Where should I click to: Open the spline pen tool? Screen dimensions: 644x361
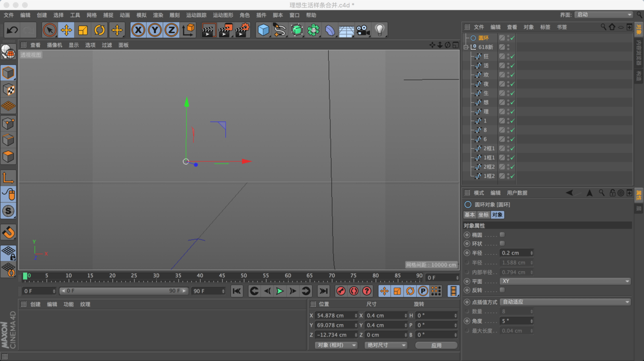[x=280, y=30]
